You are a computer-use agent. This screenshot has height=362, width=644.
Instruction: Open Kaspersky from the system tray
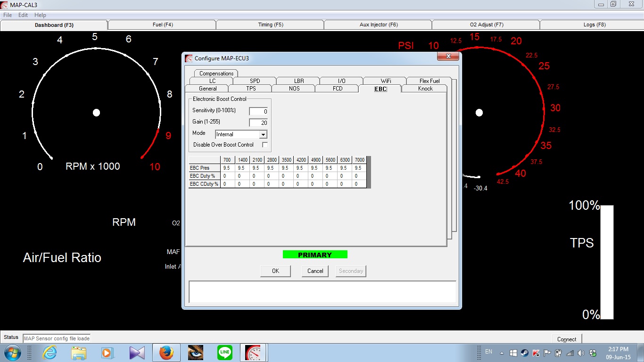coord(536,353)
